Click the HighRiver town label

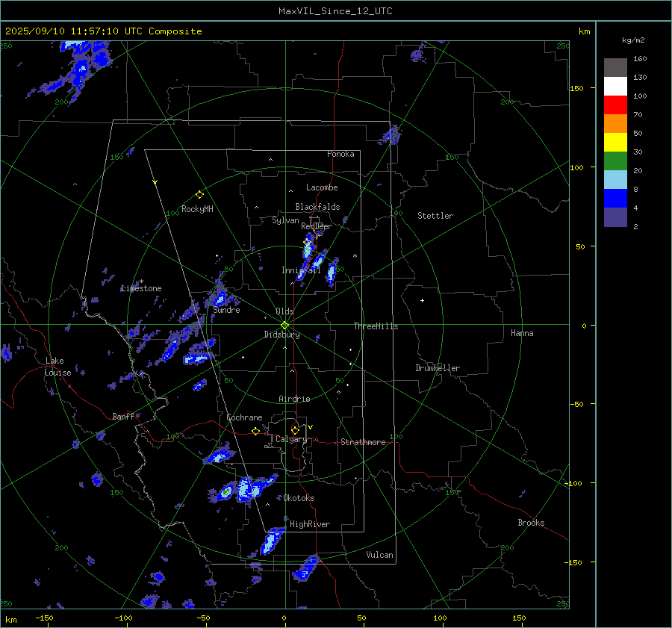click(310, 524)
